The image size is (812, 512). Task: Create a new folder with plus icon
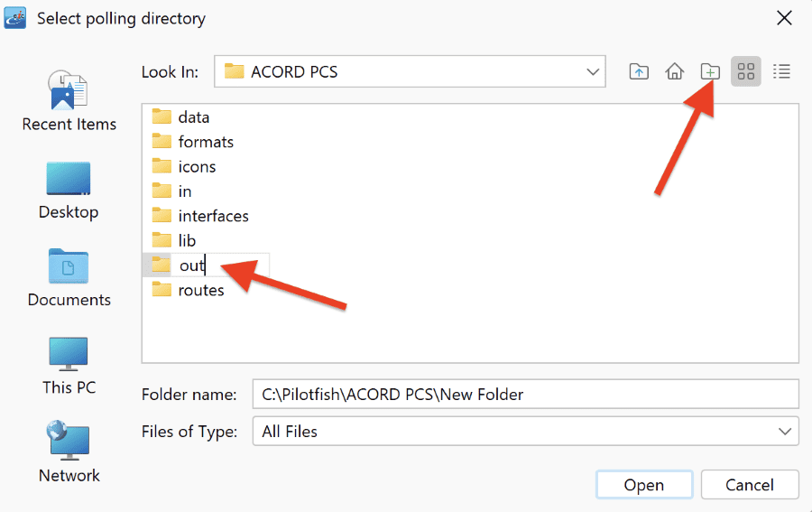[710, 71]
